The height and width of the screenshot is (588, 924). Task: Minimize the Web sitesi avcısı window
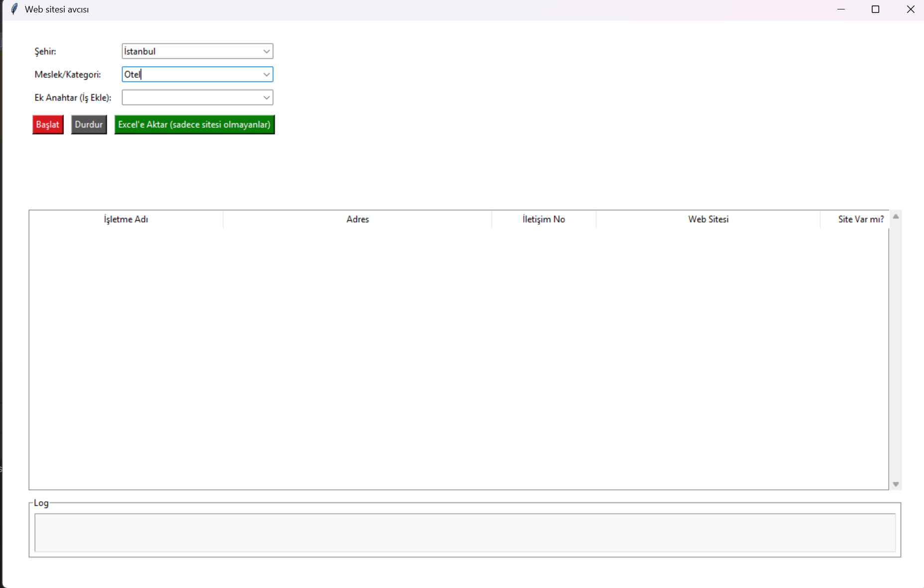841,9
